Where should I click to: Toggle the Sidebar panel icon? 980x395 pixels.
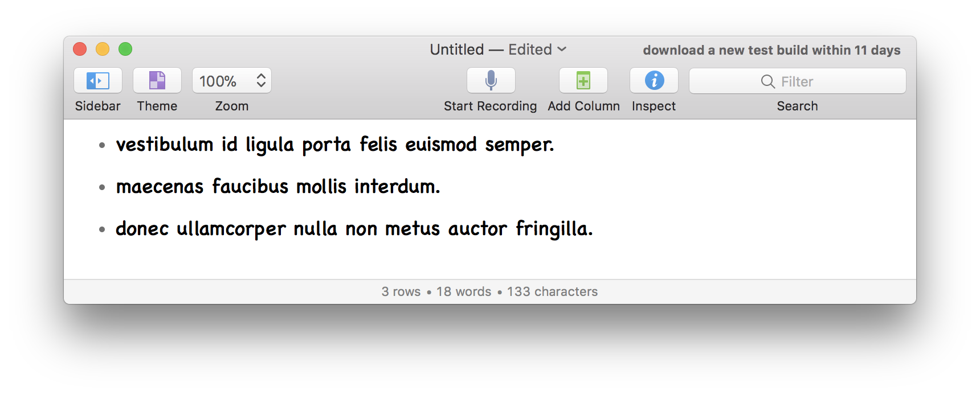tap(98, 81)
